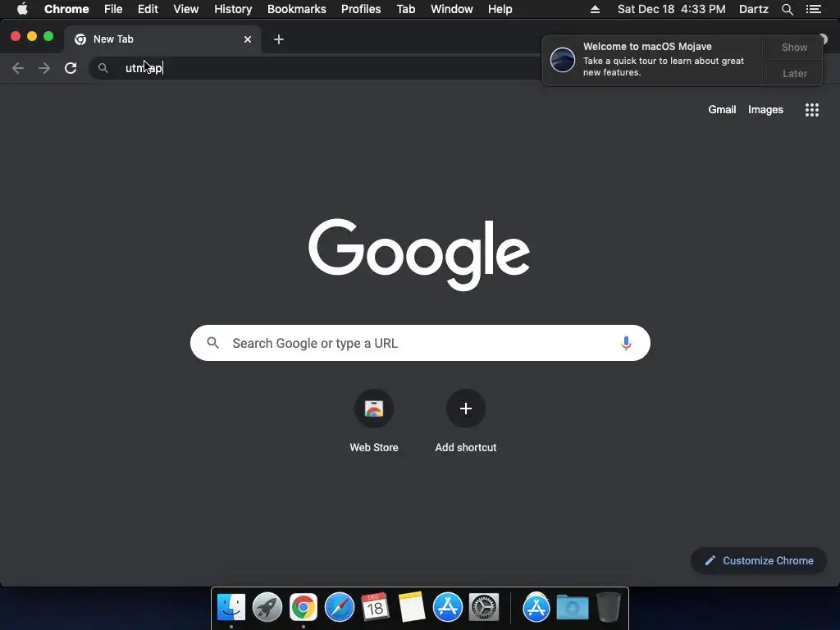Open System Preferences from the Dock
The image size is (840, 630).
[x=484, y=608]
